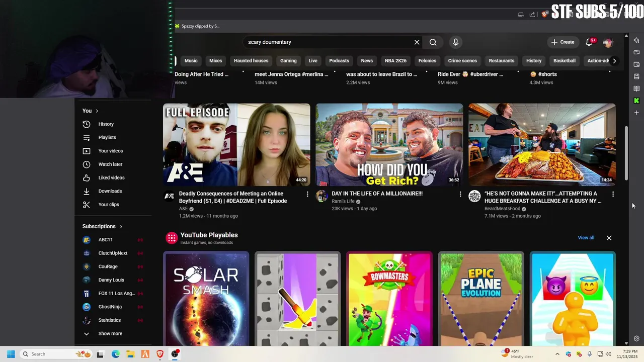Open File Explorer from the taskbar
The width and height of the screenshot is (644, 362).
[130, 354]
